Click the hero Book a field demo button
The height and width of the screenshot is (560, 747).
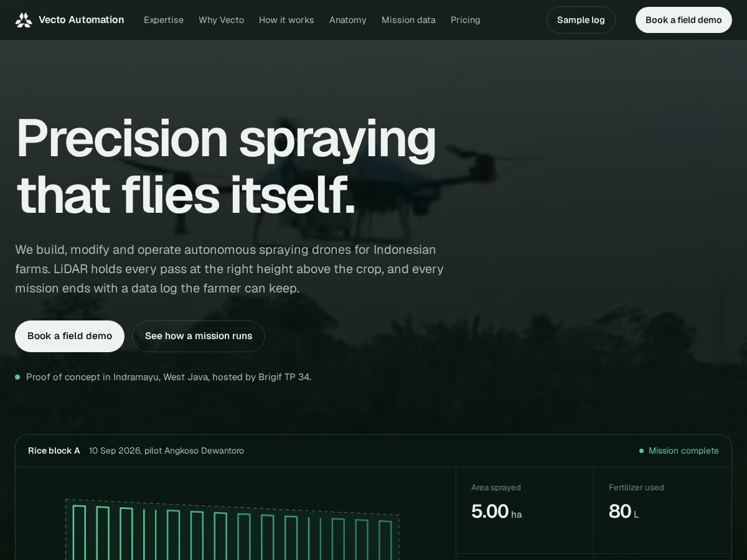click(70, 336)
